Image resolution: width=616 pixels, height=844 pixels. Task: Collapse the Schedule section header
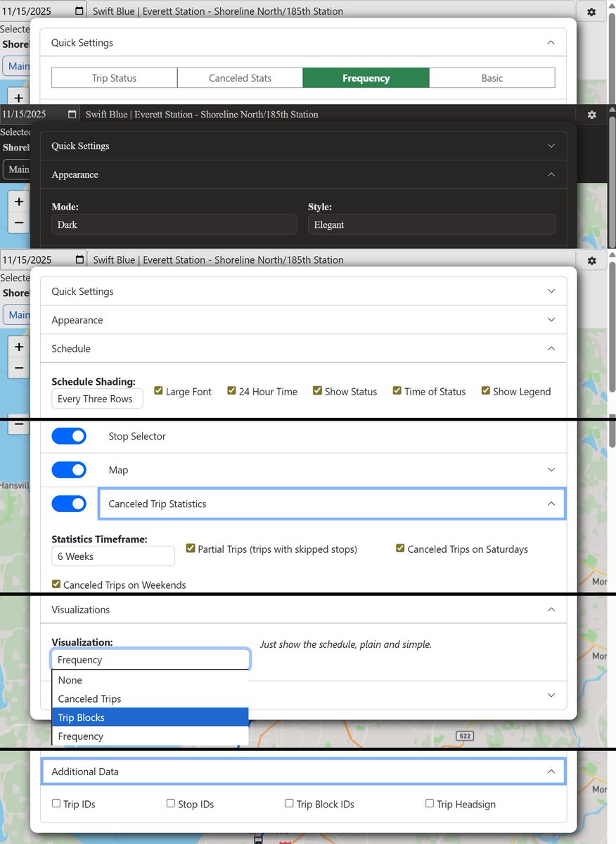pos(303,349)
